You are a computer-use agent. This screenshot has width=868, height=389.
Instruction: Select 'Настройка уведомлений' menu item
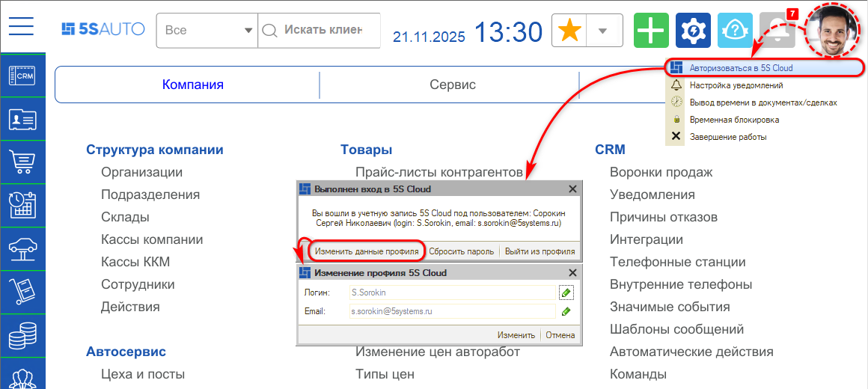764,85
